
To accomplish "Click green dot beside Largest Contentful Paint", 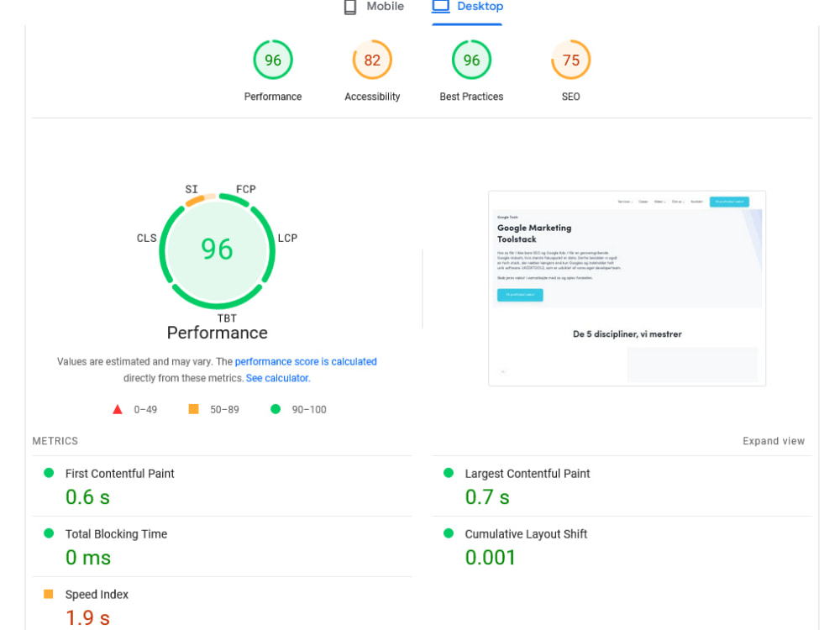I will (x=449, y=472).
